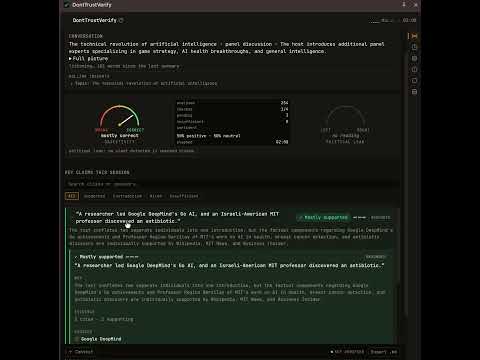Click the label at right of expanded claim header

[376, 257]
